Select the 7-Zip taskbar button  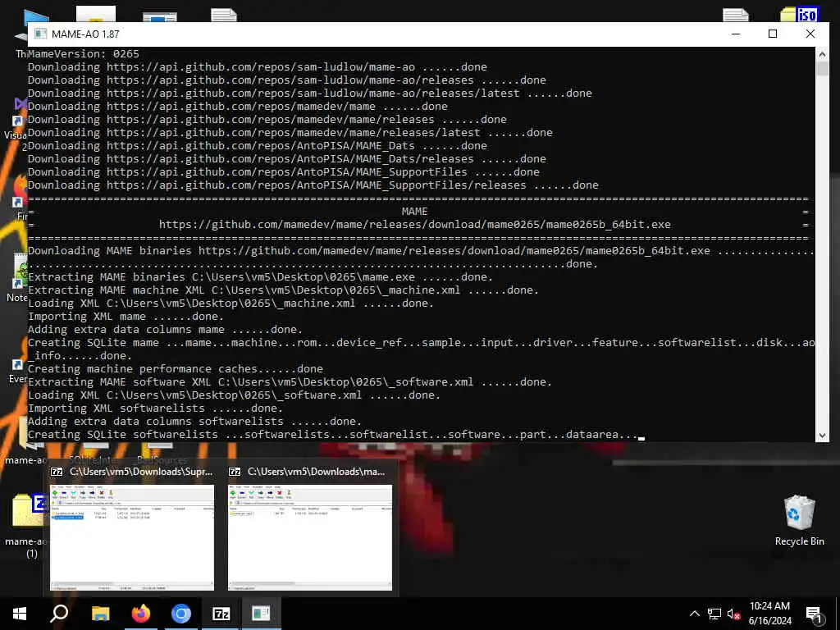(x=221, y=614)
